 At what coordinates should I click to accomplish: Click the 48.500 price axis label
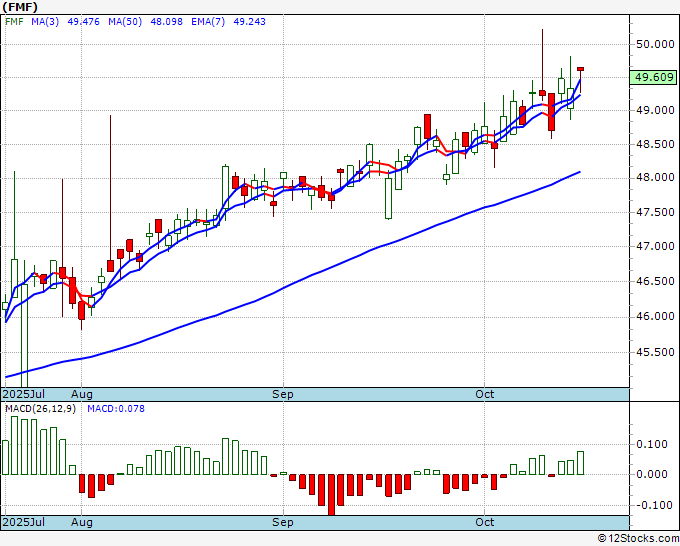tap(655, 144)
